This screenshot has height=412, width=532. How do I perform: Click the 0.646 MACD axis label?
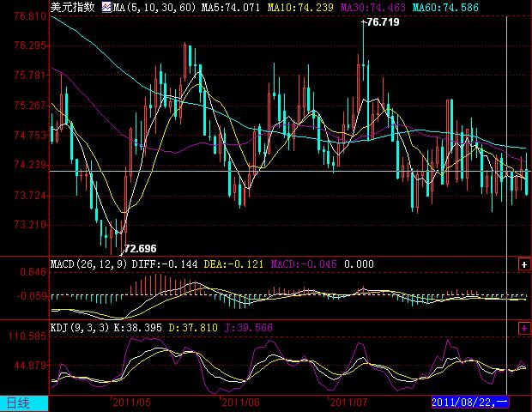point(33,272)
